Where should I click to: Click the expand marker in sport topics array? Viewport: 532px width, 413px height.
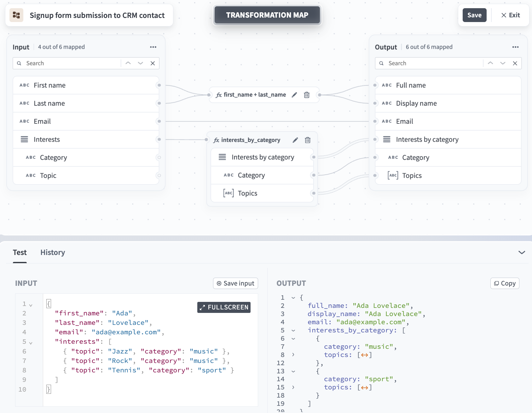click(365, 388)
